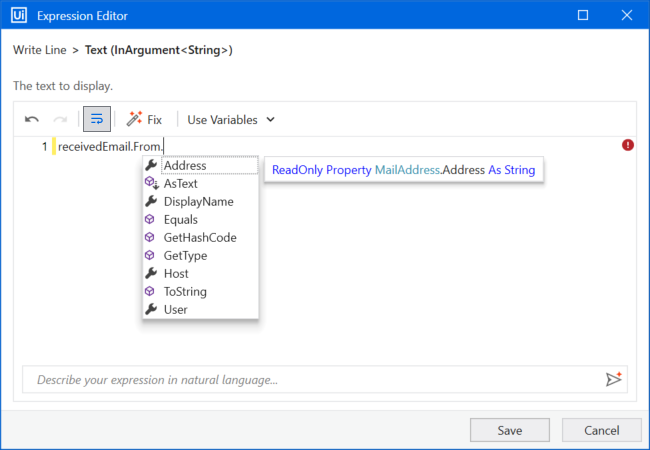Open the Use Variables dropdown
Viewport: 650px width, 450px height.
231,119
